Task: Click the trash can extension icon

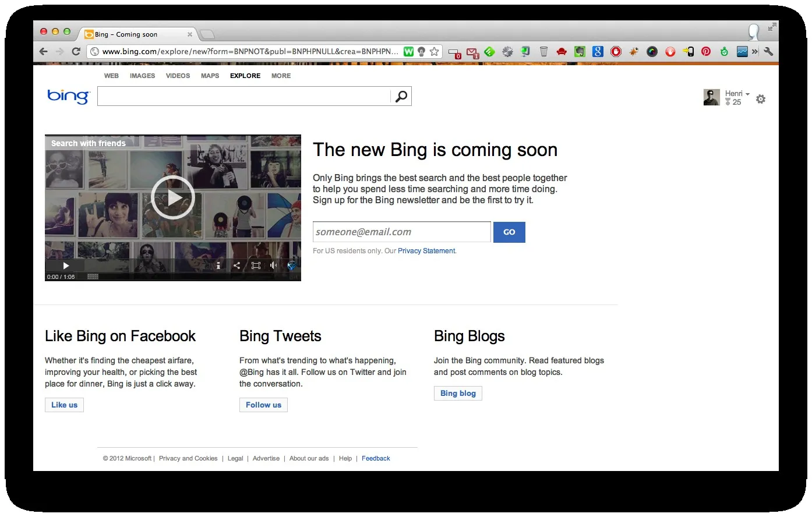Action: pyautogui.click(x=543, y=52)
